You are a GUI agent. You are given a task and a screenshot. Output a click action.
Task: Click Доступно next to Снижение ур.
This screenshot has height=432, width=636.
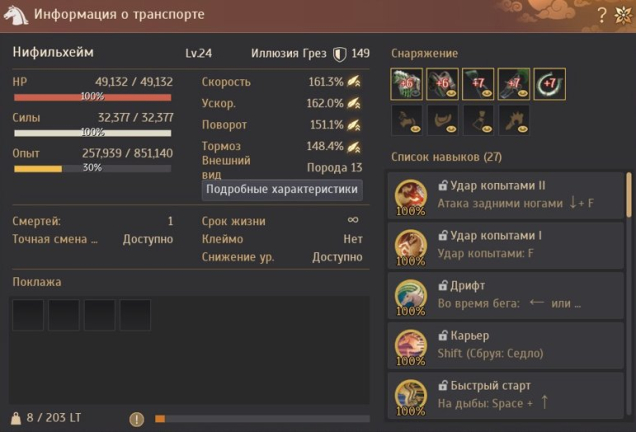pos(337,257)
